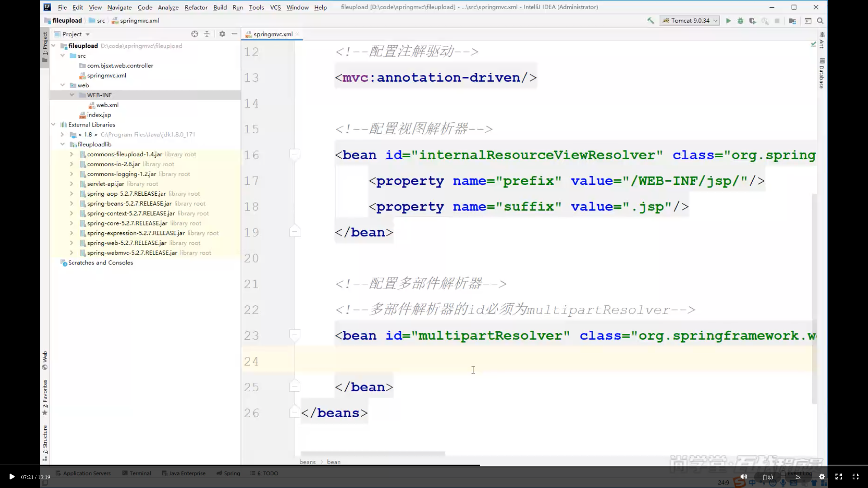Image resolution: width=868 pixels, height=488 pixels.
Task: Collapse the web folder
Action: point(63,85)
